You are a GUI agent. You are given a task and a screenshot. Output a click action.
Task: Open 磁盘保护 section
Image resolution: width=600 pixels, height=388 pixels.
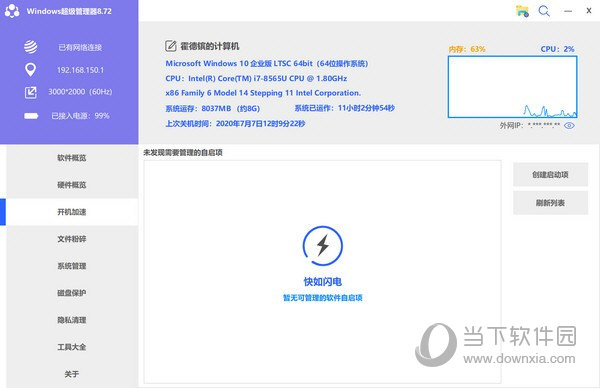coord(72,293)
